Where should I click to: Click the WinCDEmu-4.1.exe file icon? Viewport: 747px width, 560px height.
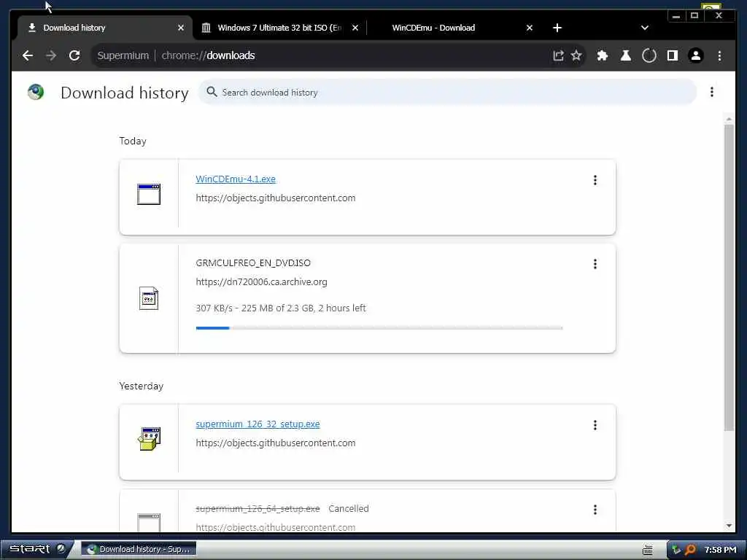[149, 194]
